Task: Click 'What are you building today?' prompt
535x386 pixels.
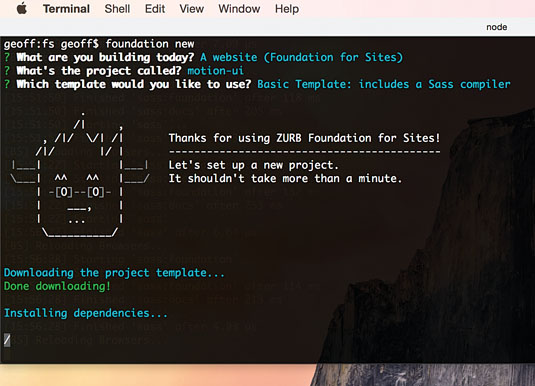Action: click(x=105, y=57)
